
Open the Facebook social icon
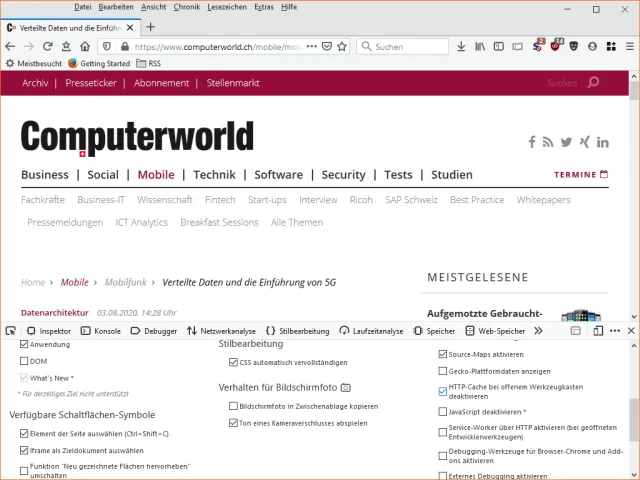pos(532,142)
